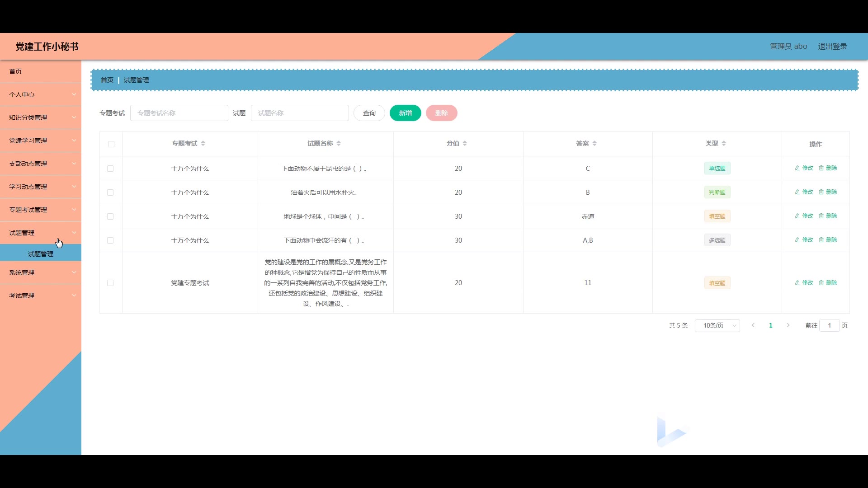Click edit icon for 地球是个球体 row
The width and height of the screenshot is (868, 488).
(797, 216)
